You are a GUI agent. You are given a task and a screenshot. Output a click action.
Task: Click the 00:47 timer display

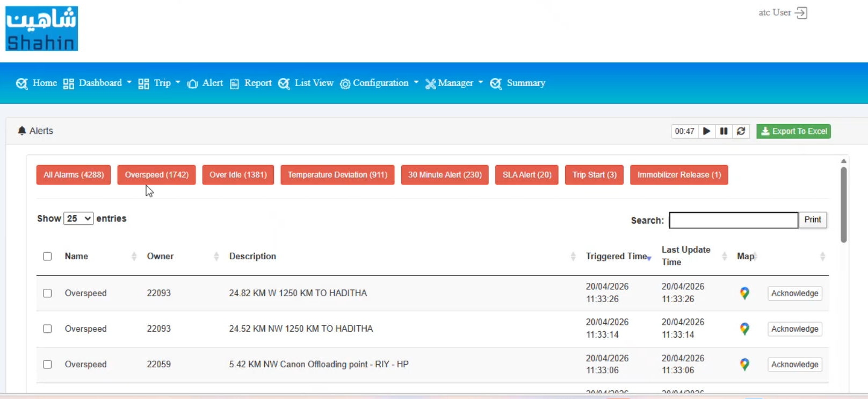pos(684,131)
